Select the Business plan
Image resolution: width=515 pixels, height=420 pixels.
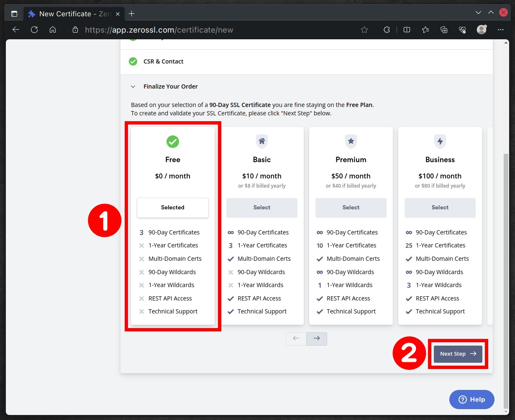click(x=440, y=208)
